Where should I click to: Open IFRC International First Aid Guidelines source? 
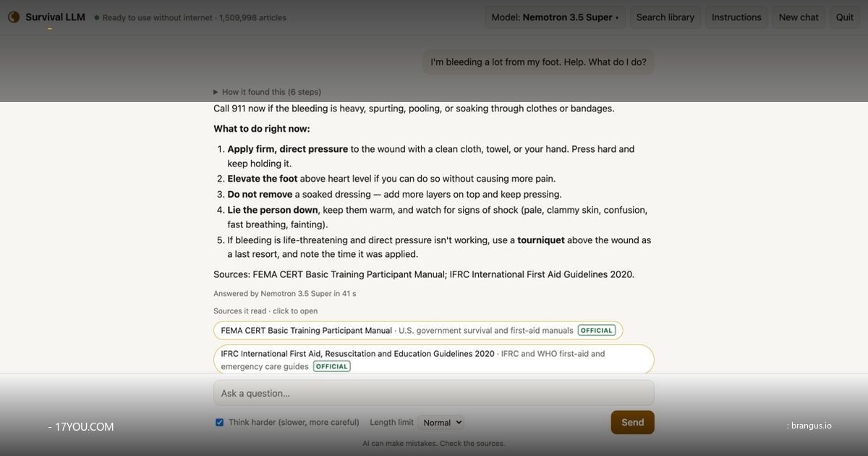tap(434, 360)
